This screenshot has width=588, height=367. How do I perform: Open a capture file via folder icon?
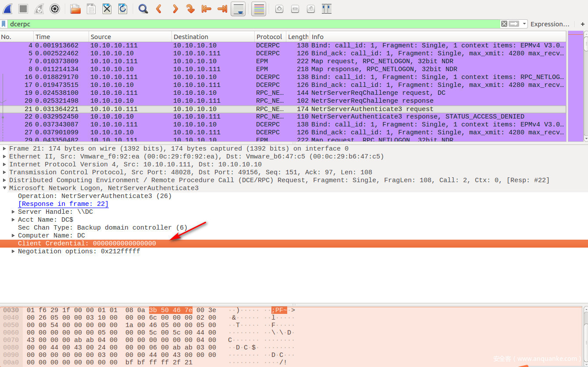click(75, 9)
